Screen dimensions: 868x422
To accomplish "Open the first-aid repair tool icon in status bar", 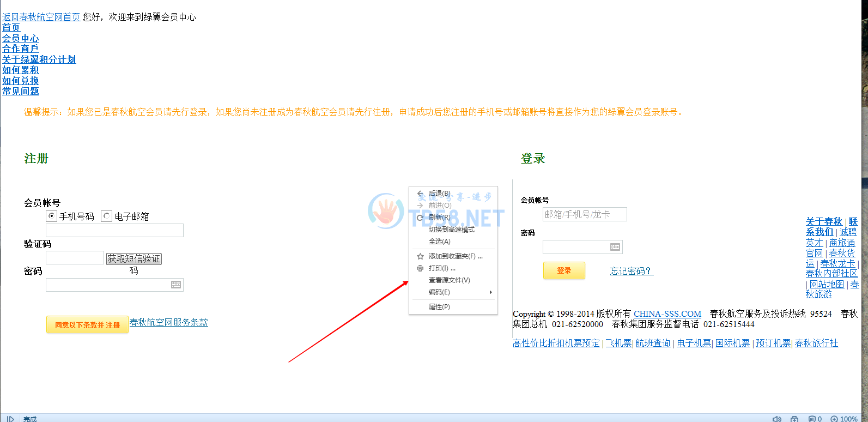I will tap(794, 419).
